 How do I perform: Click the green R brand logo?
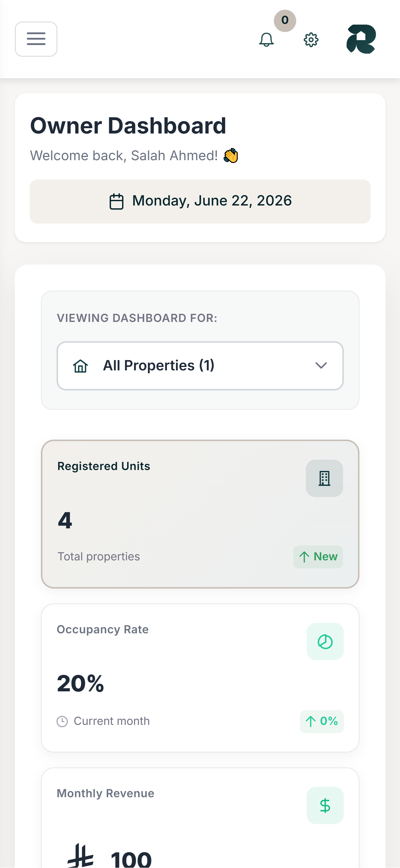361,39
